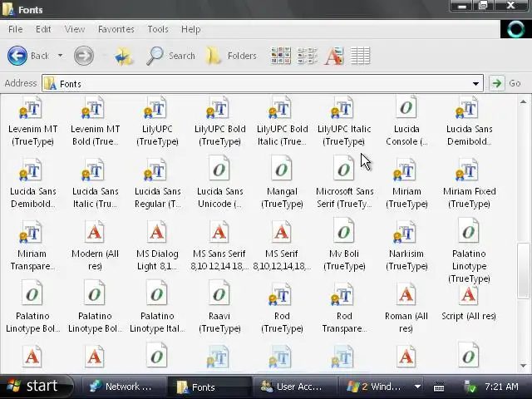Open the Edit menu
The height and width of the screenshot is (399, 532).
(43, 29)
